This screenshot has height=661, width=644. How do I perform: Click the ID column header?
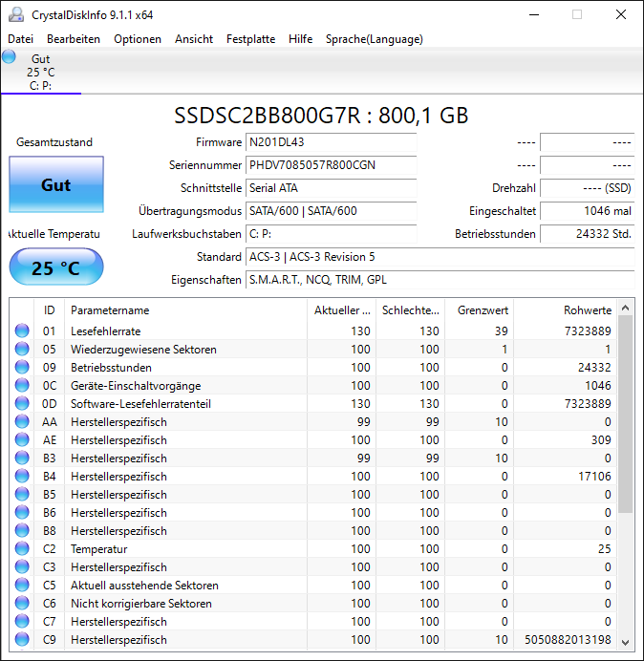[50, 310]
